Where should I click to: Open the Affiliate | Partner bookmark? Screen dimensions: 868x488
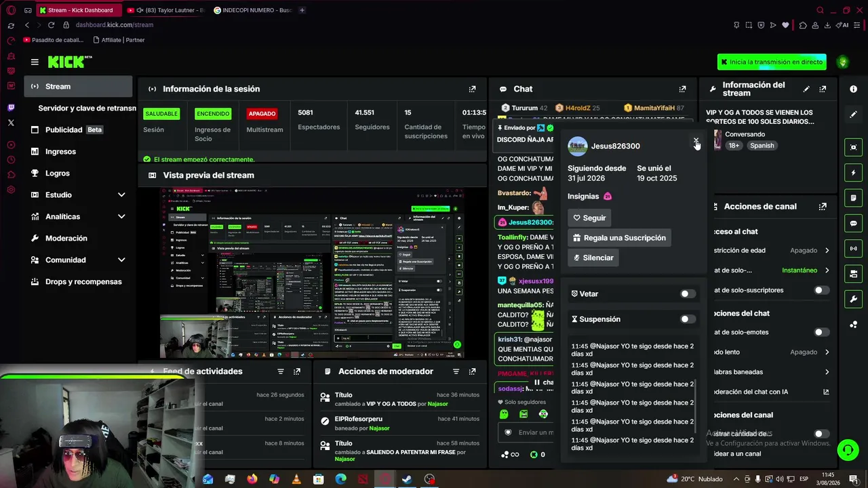119,40
